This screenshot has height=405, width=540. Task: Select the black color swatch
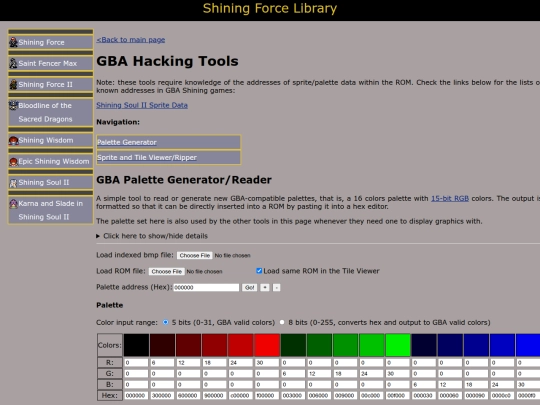(x=136, y=345)
